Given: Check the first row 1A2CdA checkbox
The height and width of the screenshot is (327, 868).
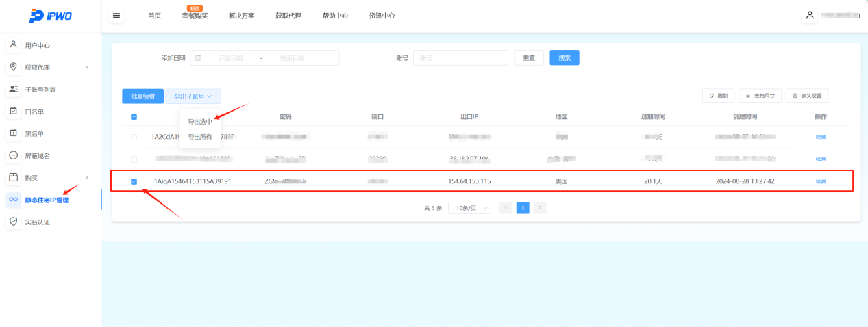Looking at the screenshot, I should pyautogui.click(x=134, y=137).
